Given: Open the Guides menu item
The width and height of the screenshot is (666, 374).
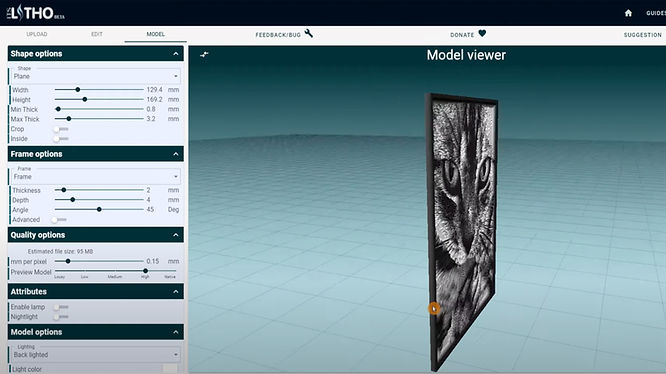Looking at the screenshot, I should pos(656,13).
